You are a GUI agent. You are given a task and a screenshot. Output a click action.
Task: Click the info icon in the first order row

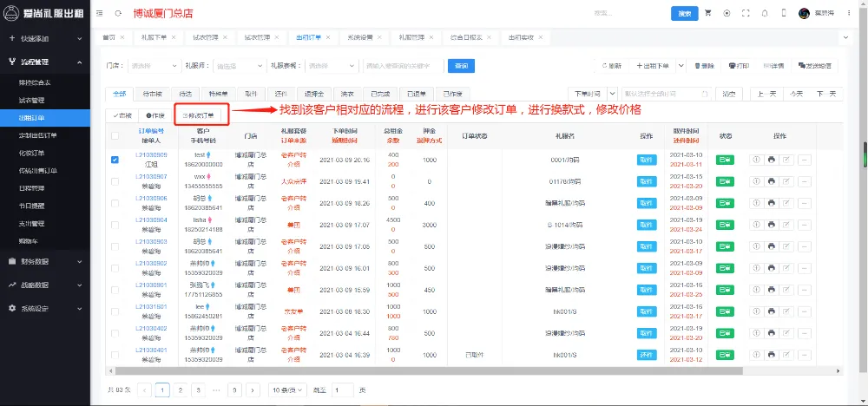pos(755,160)
